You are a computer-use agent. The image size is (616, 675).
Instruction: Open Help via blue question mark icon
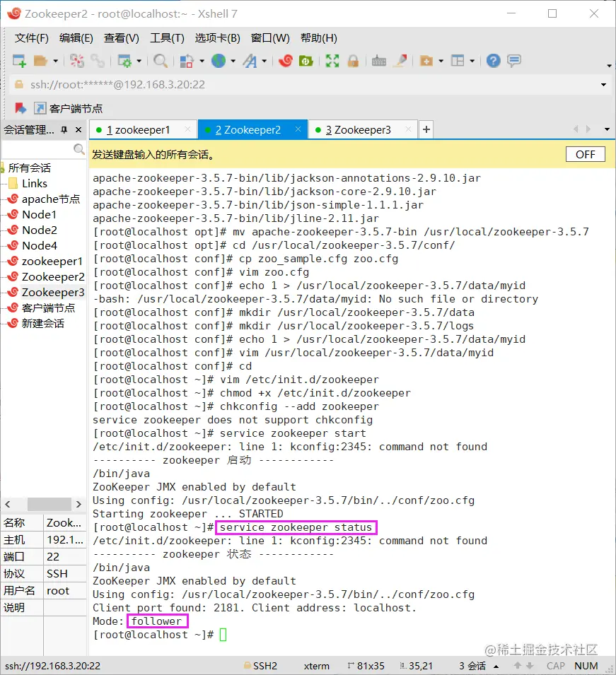tap(493, 61)
